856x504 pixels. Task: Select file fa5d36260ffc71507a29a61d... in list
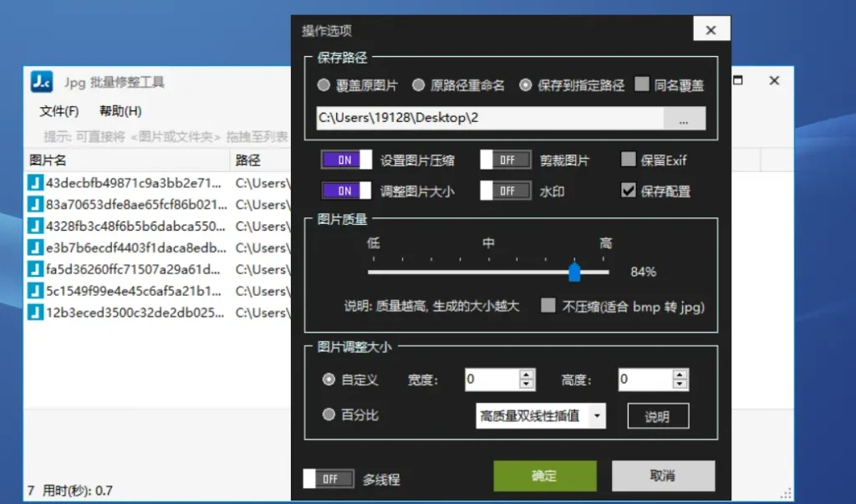point(134,269)
